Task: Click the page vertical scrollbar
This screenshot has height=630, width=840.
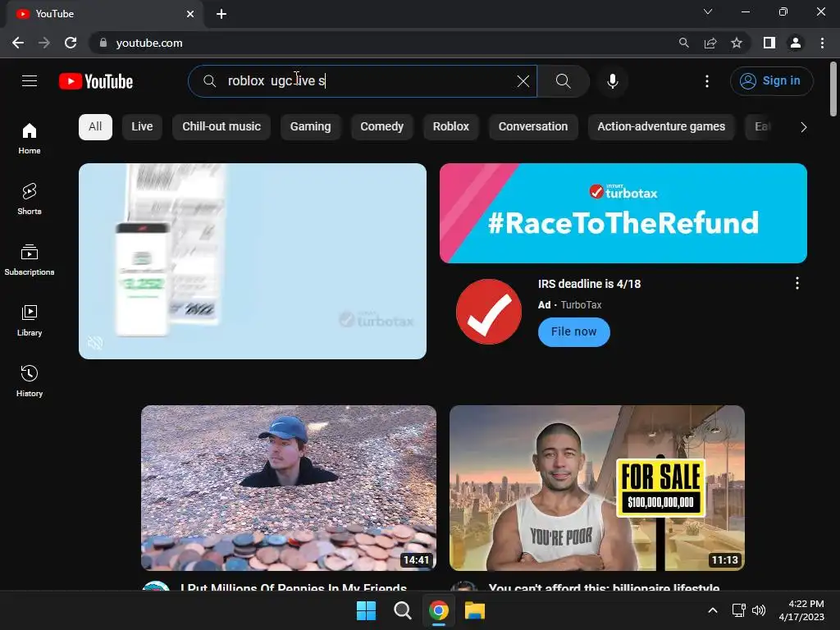Action: coord(833,89)
